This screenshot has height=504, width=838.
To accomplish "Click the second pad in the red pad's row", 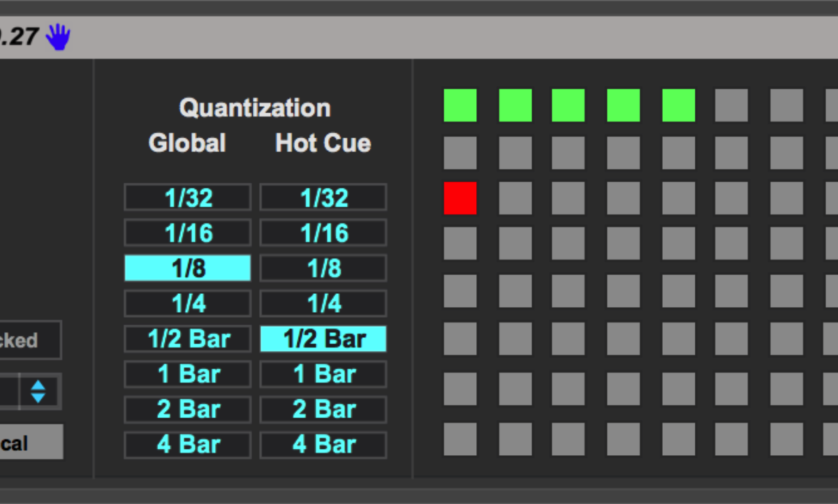I will coord(515,198).
